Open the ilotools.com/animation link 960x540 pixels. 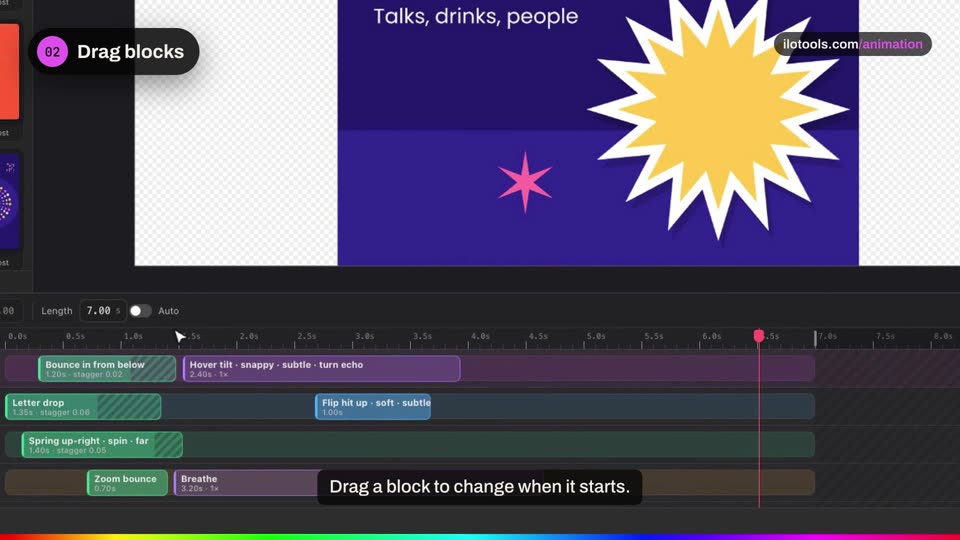pos(852,44)
